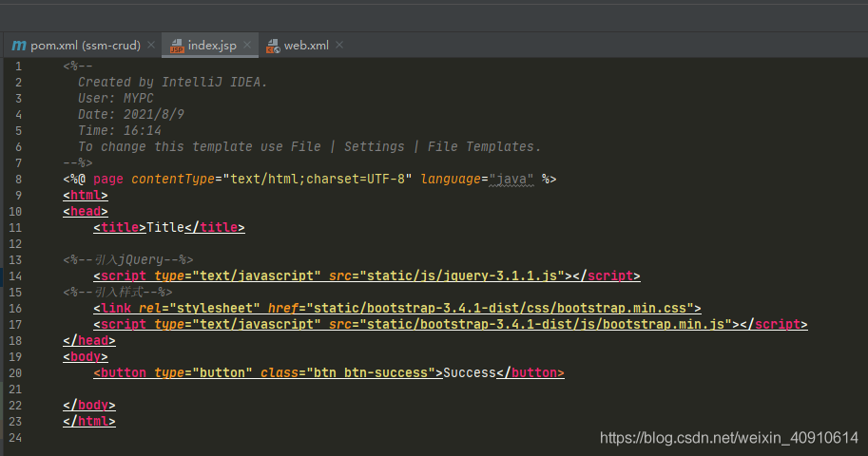868x456 pixels.
Task: Click the "Created by IntelliJ IDEA." comment
Action: (x=173, y=83)
